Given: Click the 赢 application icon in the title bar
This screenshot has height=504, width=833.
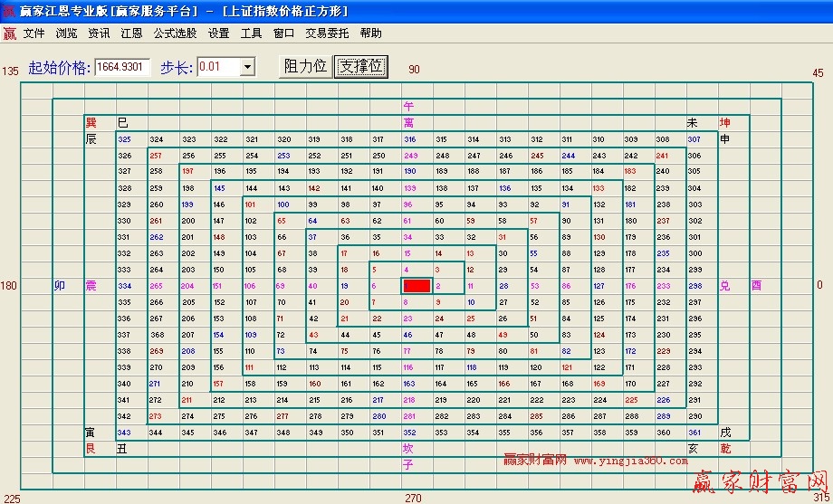Looking at the screenshot, I should point(8,11).
